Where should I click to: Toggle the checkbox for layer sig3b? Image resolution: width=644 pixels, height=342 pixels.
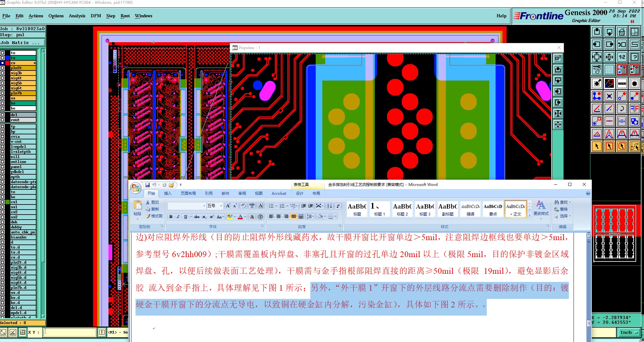click(3, 73)
